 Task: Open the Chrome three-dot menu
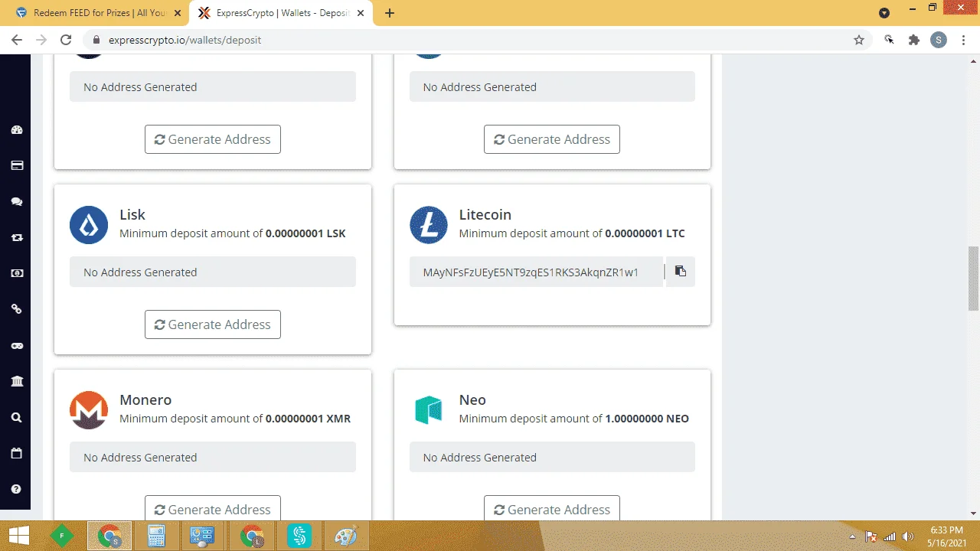click(962, 40)
